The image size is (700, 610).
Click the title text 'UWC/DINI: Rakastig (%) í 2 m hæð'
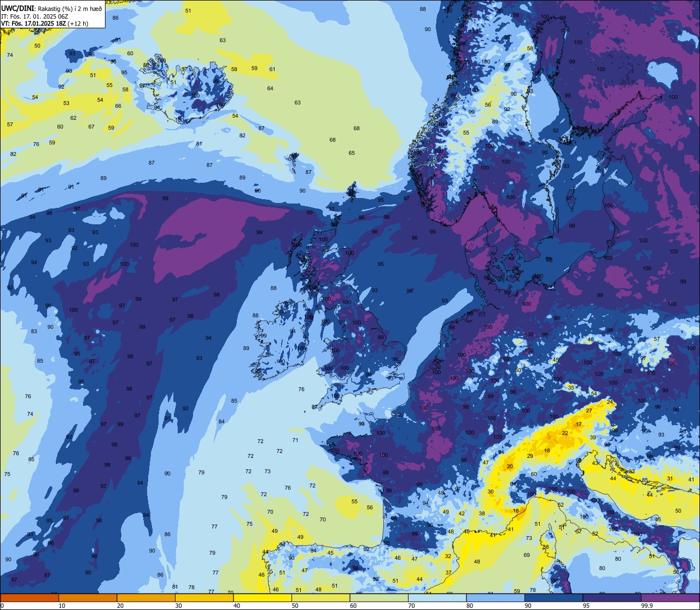pyautogui.click(x=52, y=8)
